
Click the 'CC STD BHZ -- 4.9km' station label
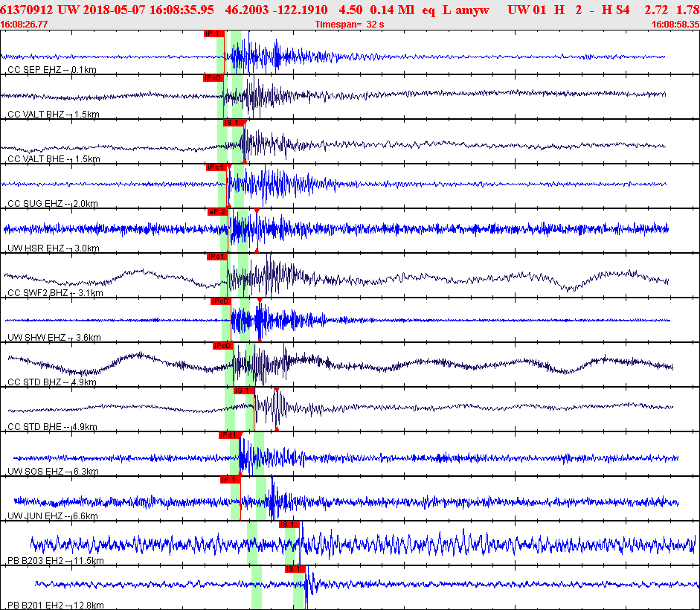(52, 382)
